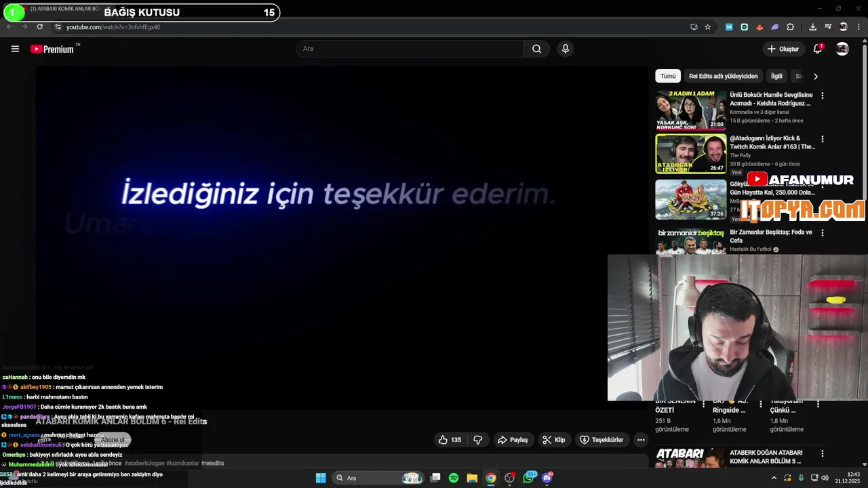Open the purple ghost Phantom extension

(x=775, y=27)
